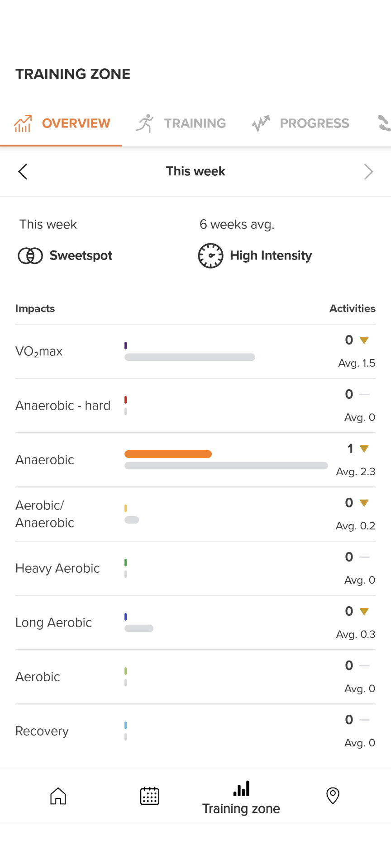Tap the Overview chart icon

[23, 123]
